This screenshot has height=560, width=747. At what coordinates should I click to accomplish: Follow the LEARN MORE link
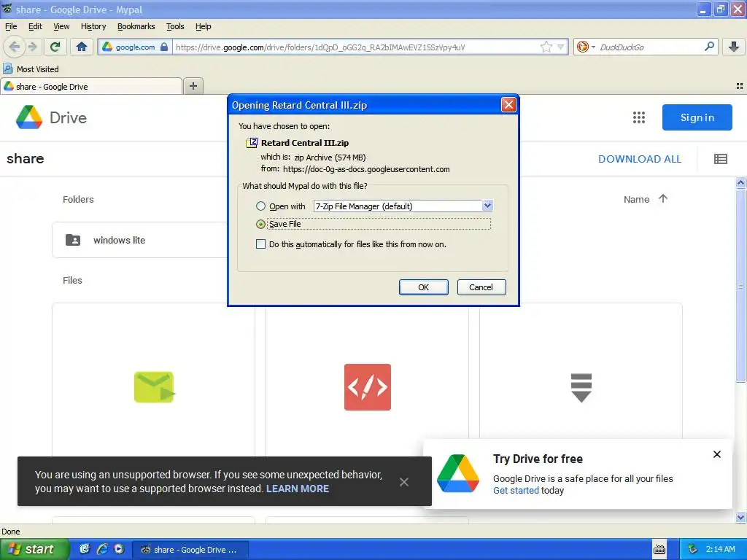tap(298, 489)
